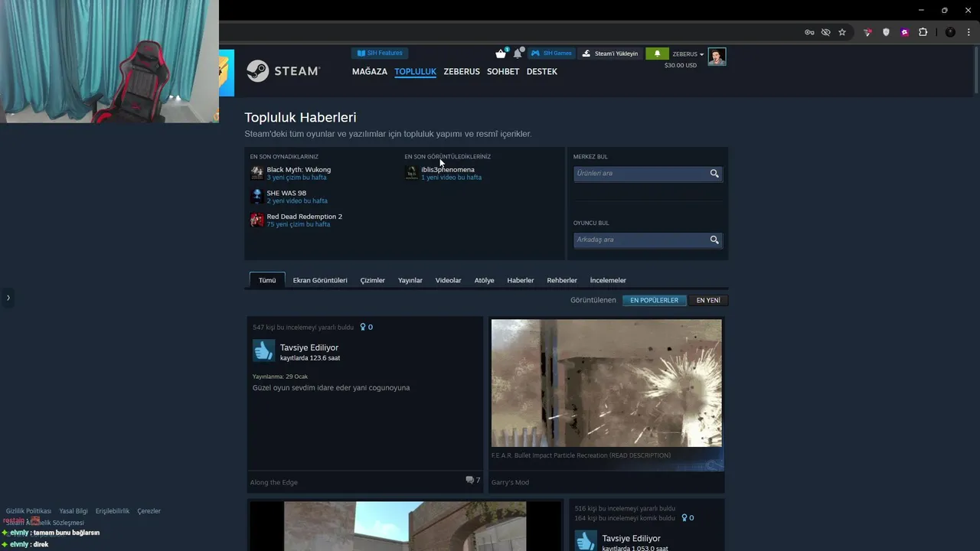Click the search magnifier in Oyuncu Bul
980x551 pixels.
(714, 240)
